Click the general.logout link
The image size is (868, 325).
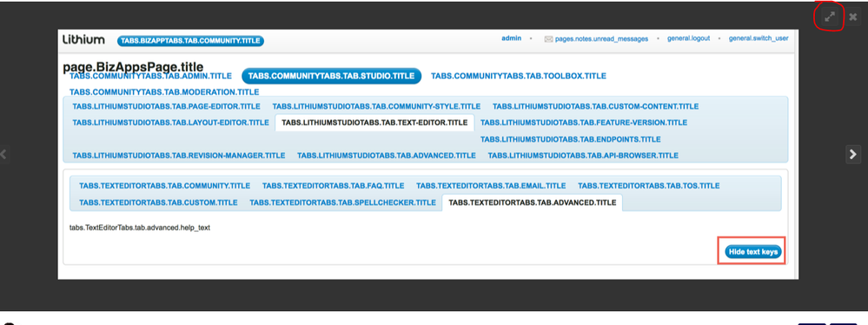click(x=688, y=39)
